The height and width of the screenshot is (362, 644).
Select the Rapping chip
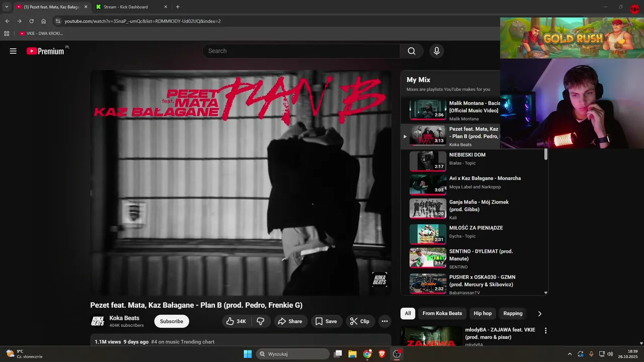pyautogui.click(x=513, y=313)
